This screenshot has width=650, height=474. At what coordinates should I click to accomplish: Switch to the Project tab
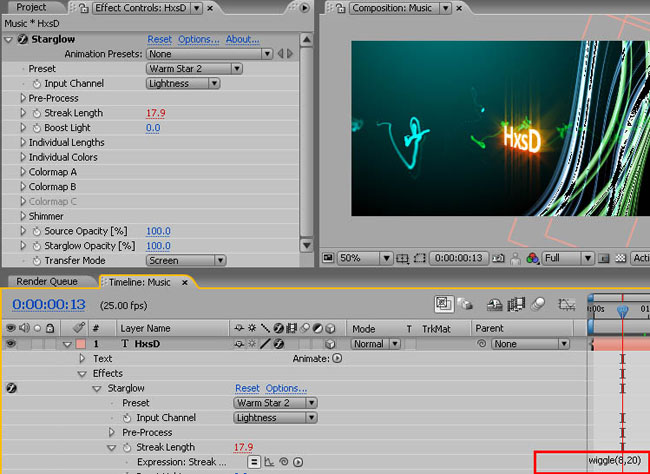pyautogui.click(x=31, y=7)
